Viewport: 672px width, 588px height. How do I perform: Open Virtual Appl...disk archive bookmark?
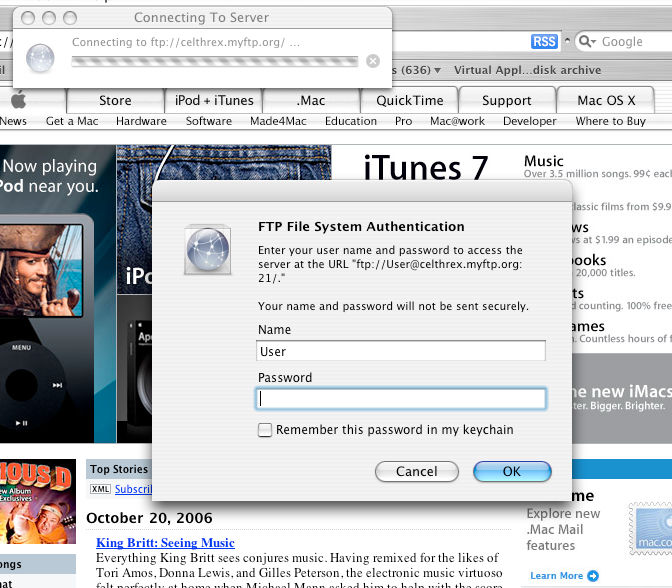(x=528, y=70)
